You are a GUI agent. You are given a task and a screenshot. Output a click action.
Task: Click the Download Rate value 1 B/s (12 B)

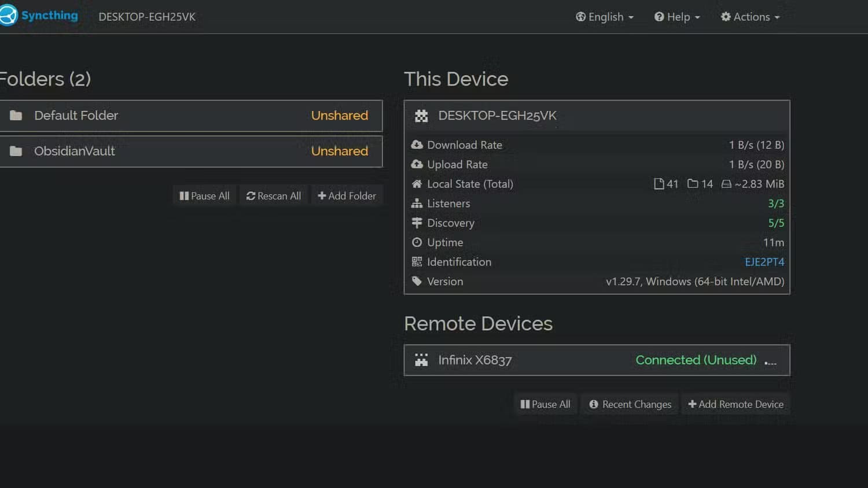click(756, 145)
